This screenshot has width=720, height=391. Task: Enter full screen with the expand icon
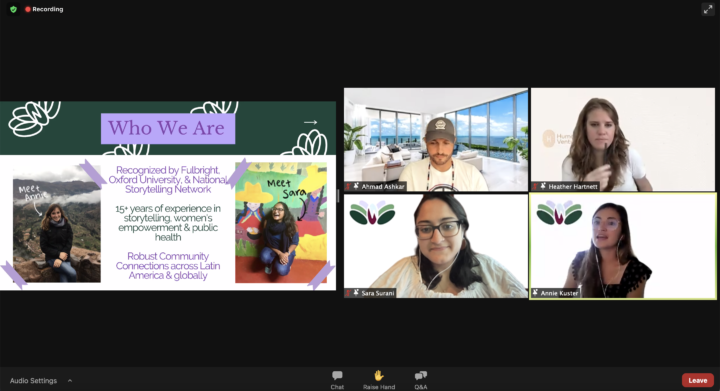tap(708, 9)
